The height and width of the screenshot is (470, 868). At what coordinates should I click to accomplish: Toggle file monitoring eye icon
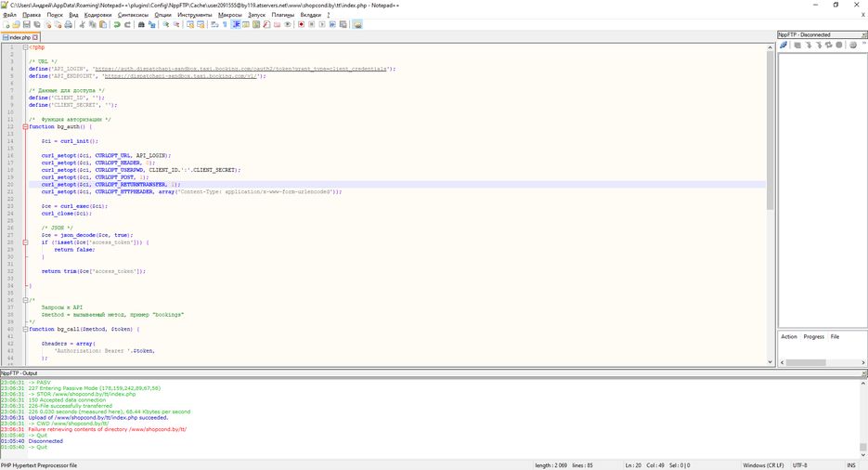point(288,24)
